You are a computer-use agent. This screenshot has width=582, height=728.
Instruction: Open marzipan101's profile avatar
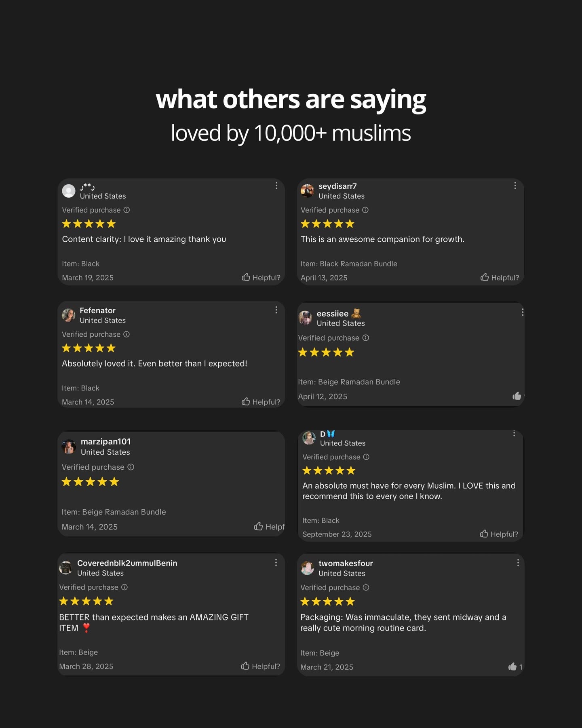pos(69,447)
